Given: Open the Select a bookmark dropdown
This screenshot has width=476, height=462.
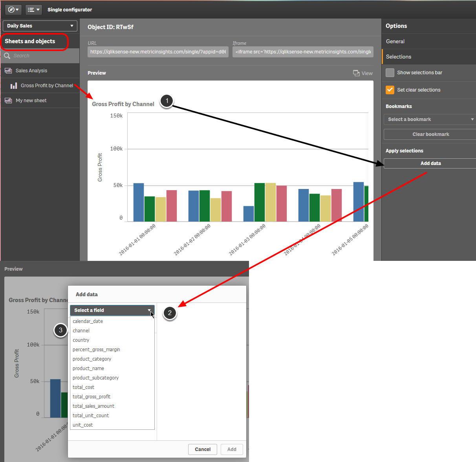Looking at the screenshot, I should pyautogui.click(x=430, y=119).
